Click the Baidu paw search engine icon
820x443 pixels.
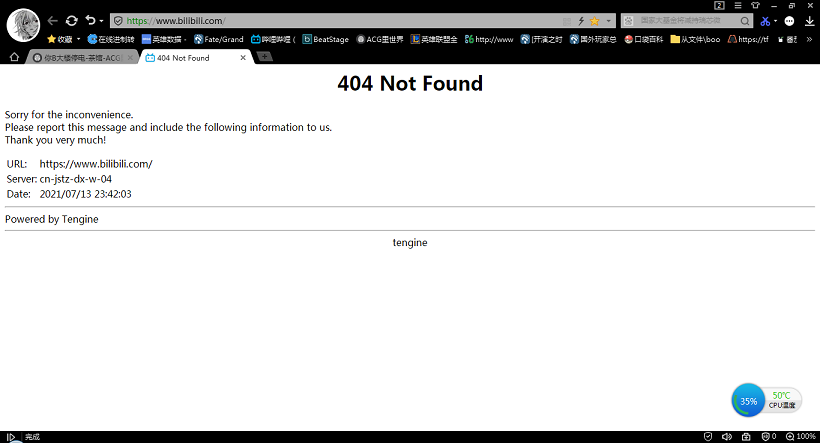click(629, 21)
